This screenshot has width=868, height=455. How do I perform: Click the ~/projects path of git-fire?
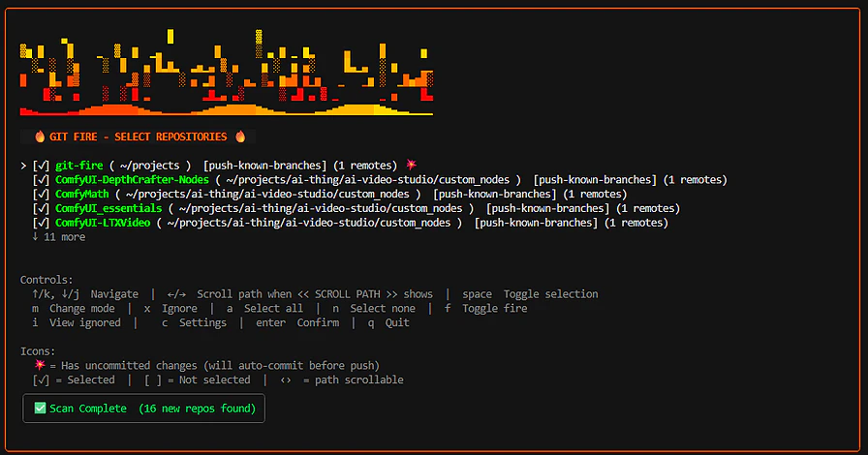149,166
